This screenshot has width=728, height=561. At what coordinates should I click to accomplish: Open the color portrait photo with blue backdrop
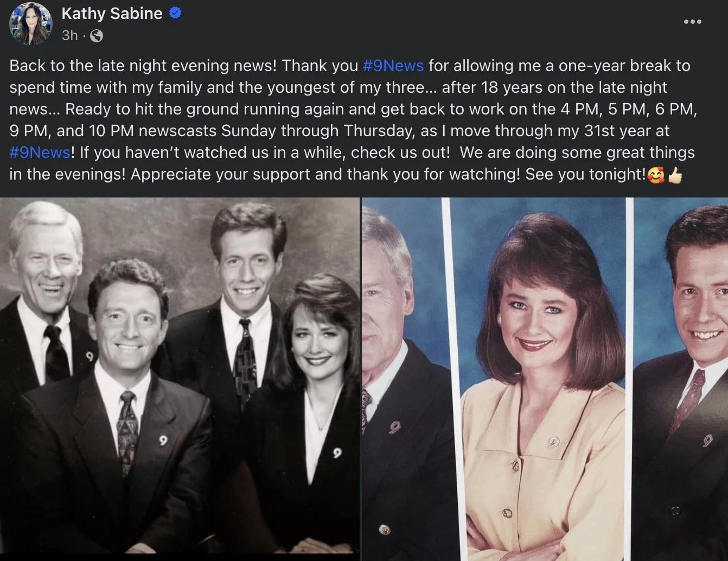click(545, 379)
